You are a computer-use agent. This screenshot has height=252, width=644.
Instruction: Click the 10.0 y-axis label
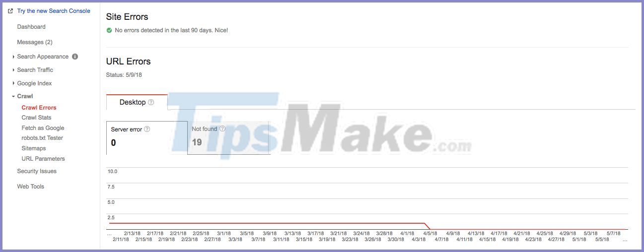tap(112, 172)
